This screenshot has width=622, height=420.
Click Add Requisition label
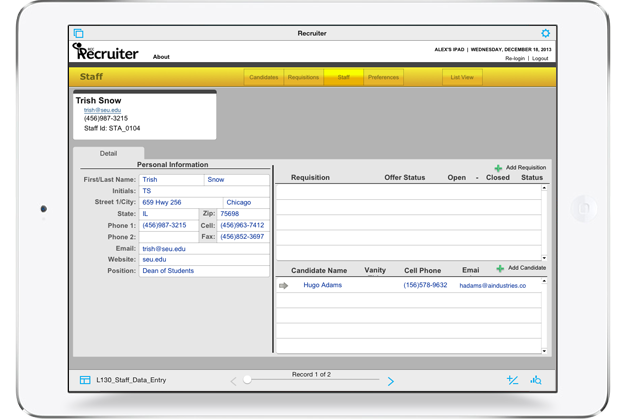pyautogui.click(x=526, y=168)
